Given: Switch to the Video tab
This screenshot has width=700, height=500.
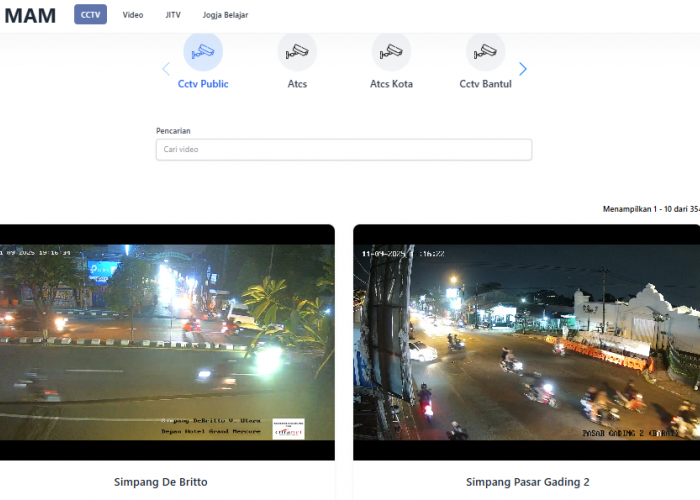Looking at the screenshot, I should [133, 15].
